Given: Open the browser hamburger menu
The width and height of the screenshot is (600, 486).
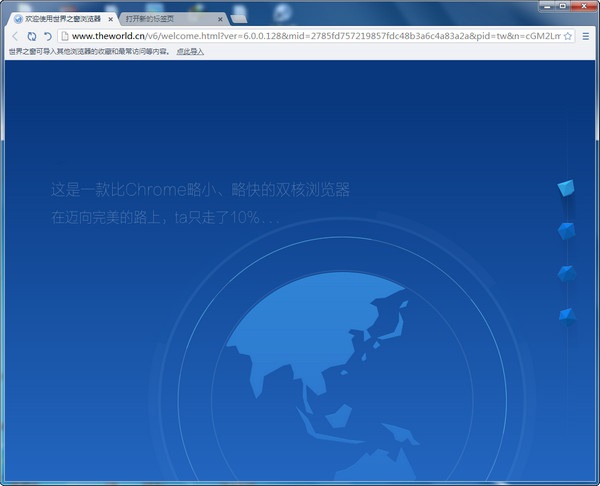Looking at the screenshot, I should 585,36.
